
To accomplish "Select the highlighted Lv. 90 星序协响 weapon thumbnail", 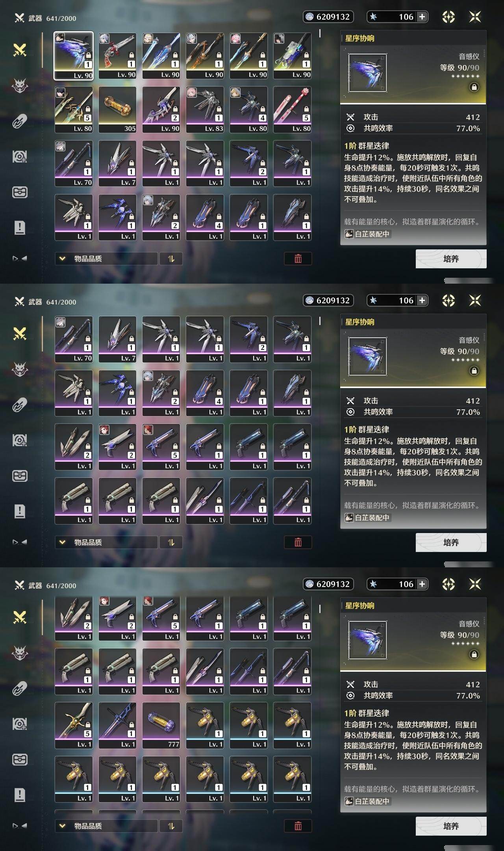I will (74, 56).
